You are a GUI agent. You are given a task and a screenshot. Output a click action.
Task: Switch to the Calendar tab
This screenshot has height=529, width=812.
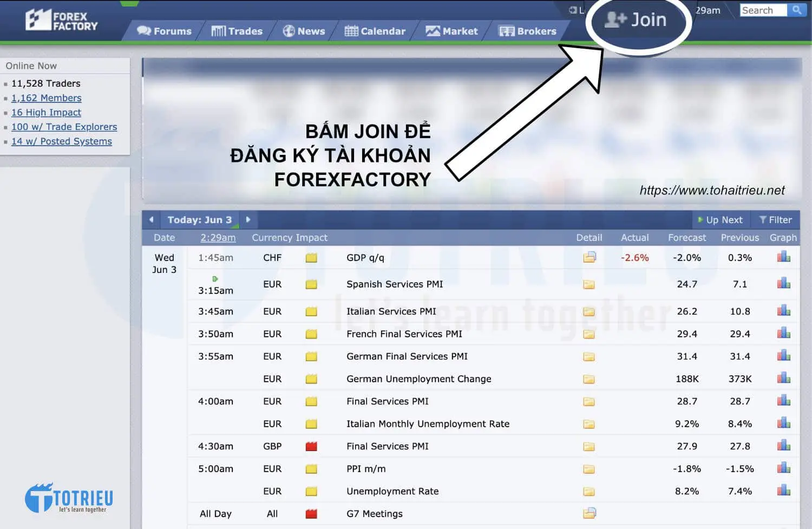375,31
